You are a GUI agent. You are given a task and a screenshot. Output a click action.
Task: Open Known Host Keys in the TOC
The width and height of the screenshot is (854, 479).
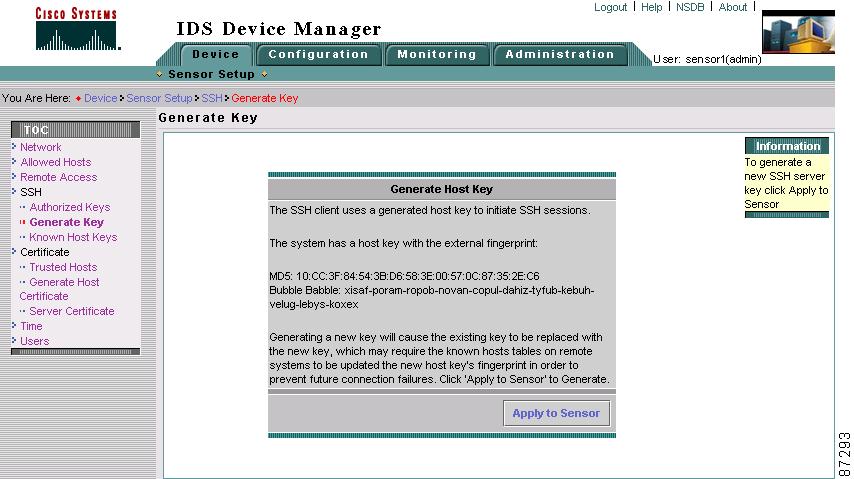coord(73,237)
